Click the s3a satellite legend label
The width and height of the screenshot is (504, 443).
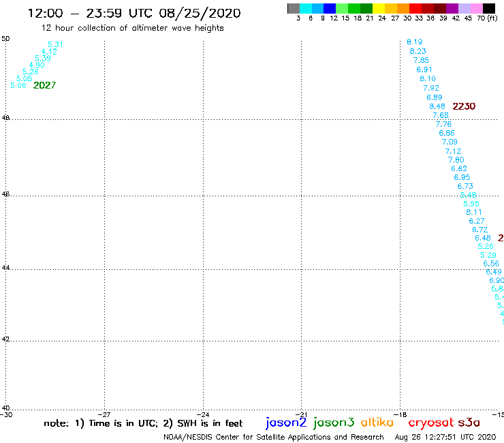coord(469,423)
